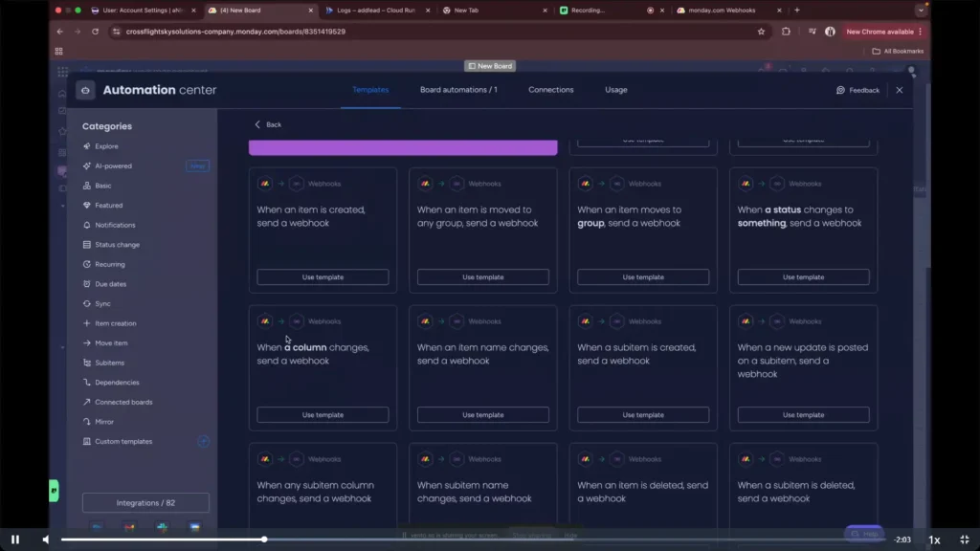Image resolution: width=980 pixels, height=551 pixels.
Task: Choose the Recurring category
Action: pyautogui.click(x=110, y=264)
